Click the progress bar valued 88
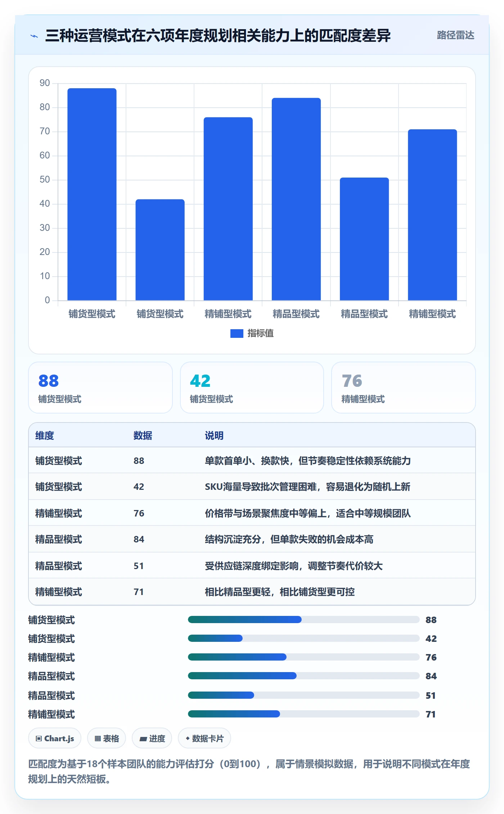The width and height of the screenshot is (504, 814). (303, 620)
